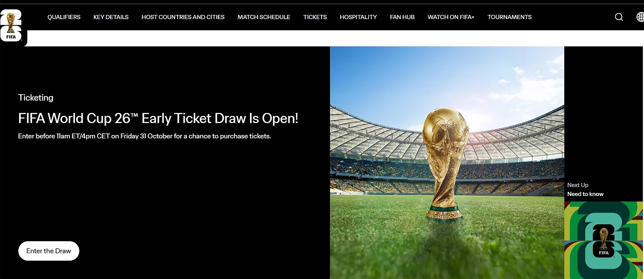The image size is (644, 279).
Task: Open the Early Ticket Draw headline
Action: point(158,118)
